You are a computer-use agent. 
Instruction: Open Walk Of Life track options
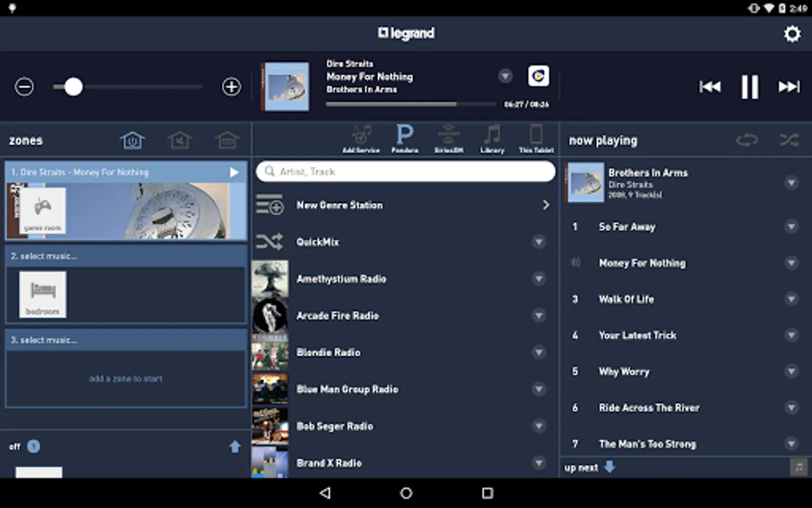[x=792, y=299]
